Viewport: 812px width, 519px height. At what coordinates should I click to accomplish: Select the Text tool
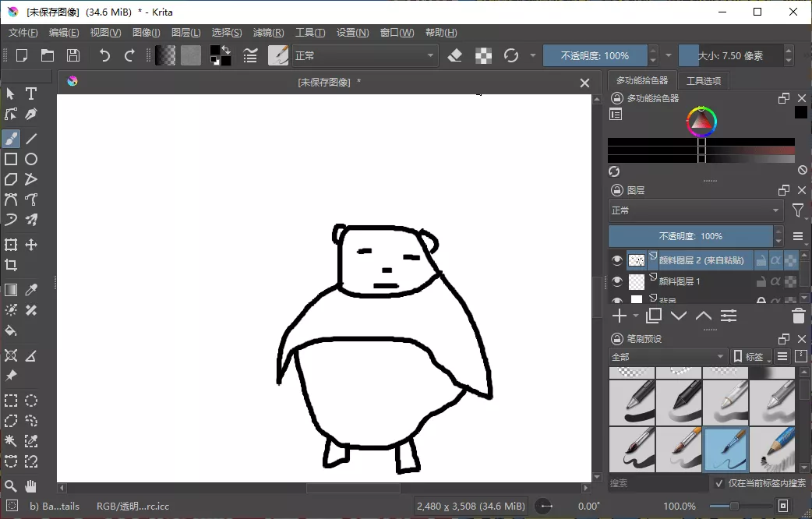31,94
